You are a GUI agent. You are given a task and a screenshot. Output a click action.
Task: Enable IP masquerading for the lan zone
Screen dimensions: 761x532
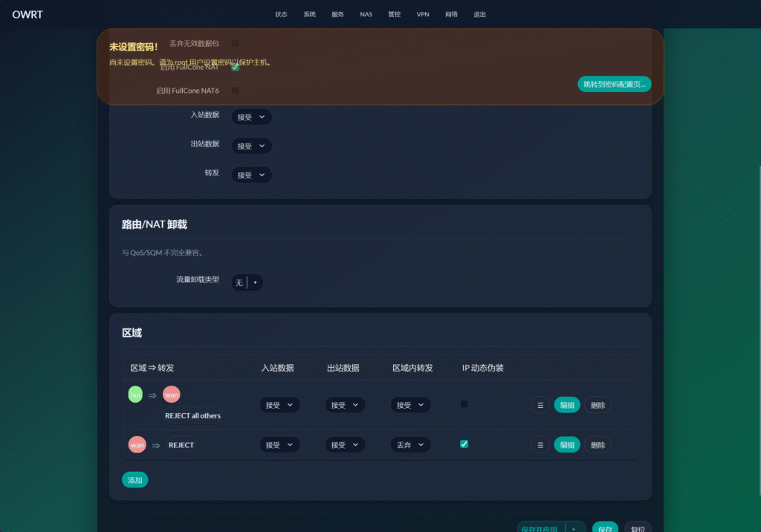464,404
